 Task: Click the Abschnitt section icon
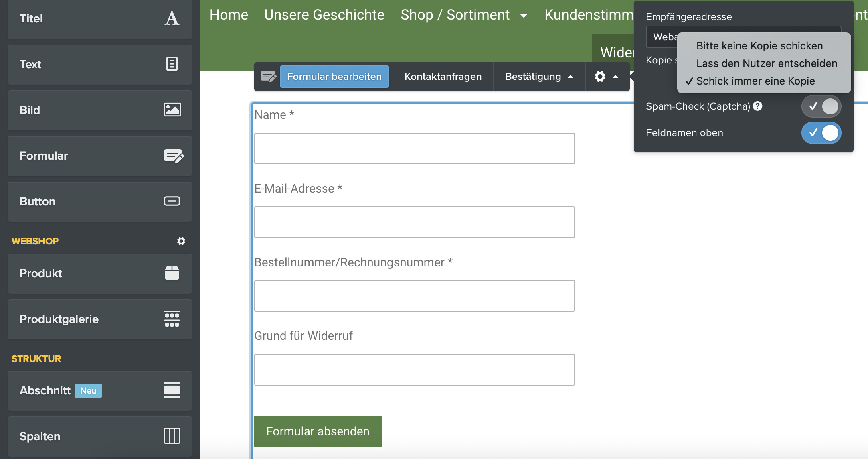point(172,390)
